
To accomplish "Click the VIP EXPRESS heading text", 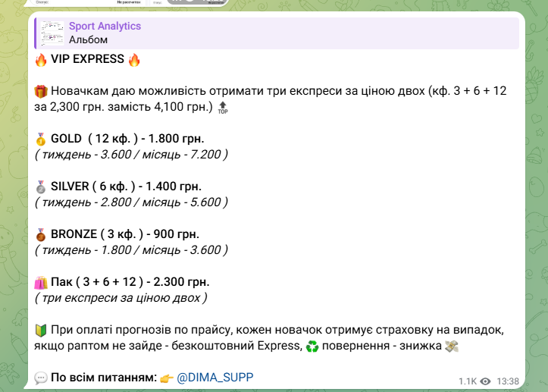I will click(x=88, y=60).
